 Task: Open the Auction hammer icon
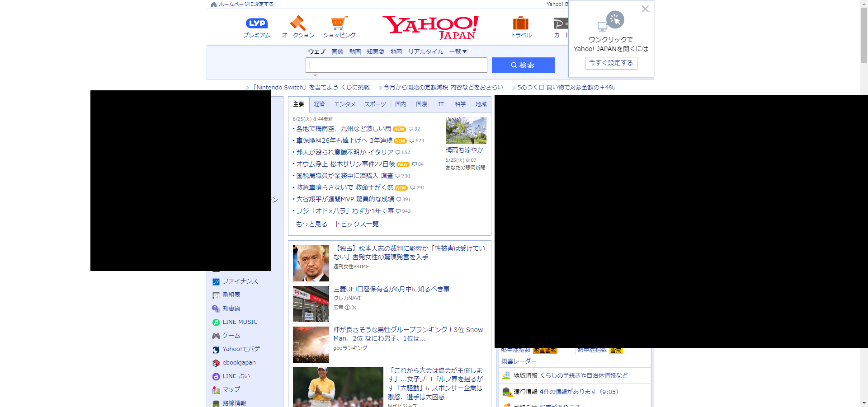(x=297, y=23)
